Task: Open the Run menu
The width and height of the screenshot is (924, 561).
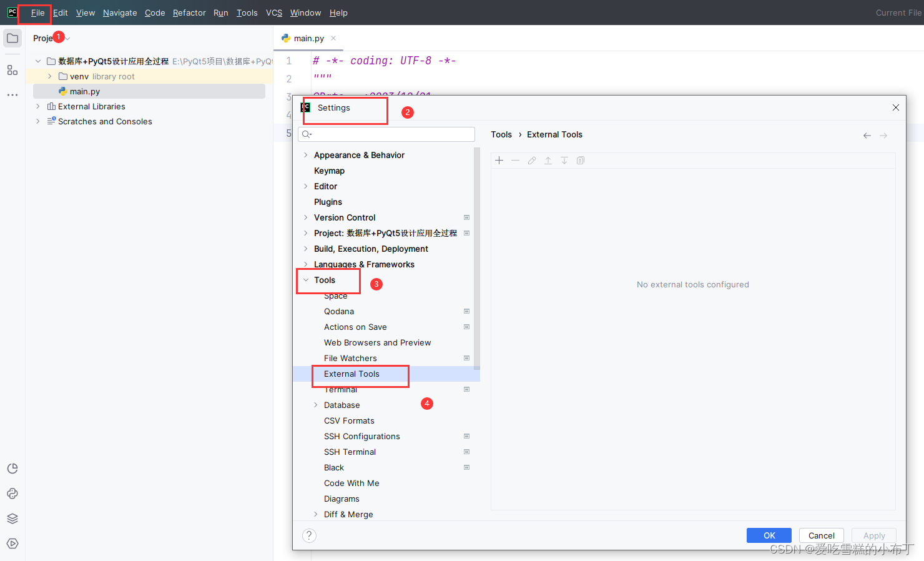Action: coord(221,12)
